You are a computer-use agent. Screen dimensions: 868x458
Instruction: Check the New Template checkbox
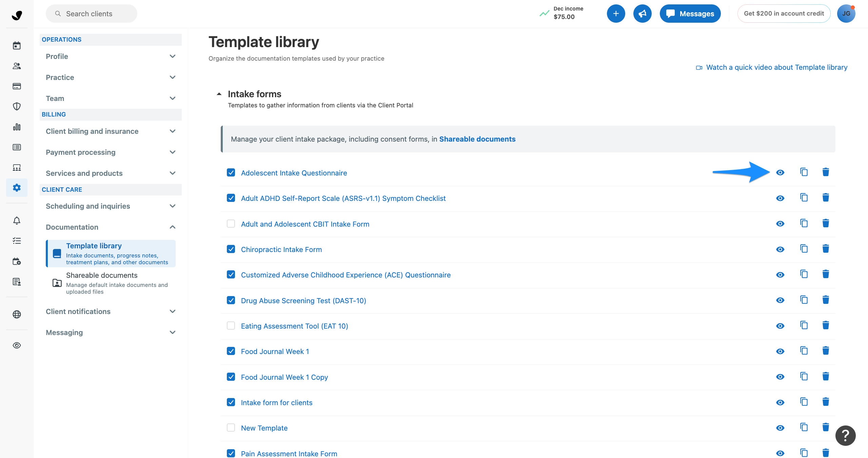point(231,428)
